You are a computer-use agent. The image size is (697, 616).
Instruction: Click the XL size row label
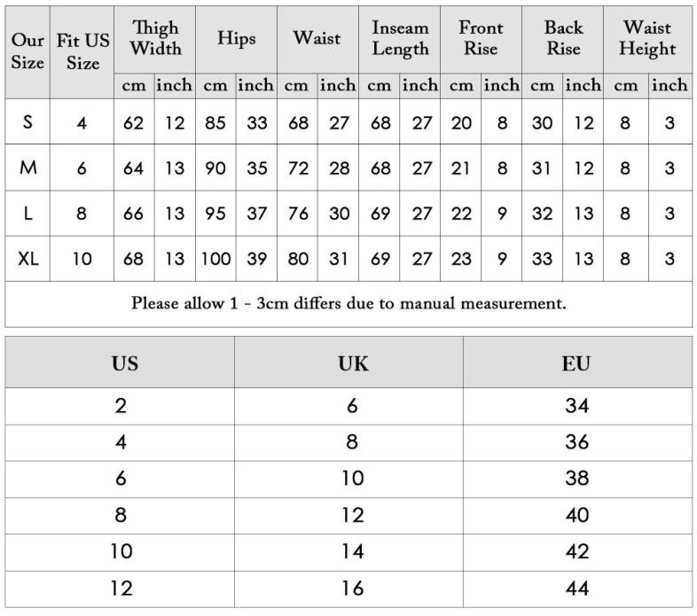(x=27, y=260)
